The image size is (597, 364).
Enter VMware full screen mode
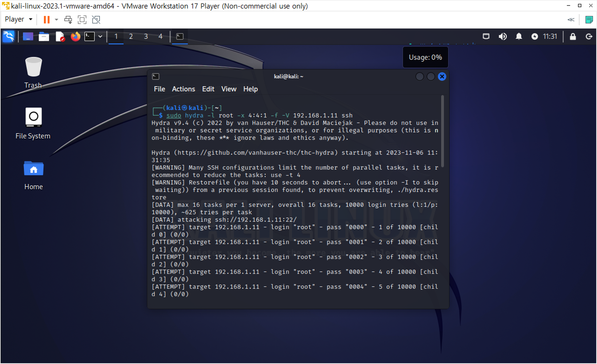(x=82, y=20)
